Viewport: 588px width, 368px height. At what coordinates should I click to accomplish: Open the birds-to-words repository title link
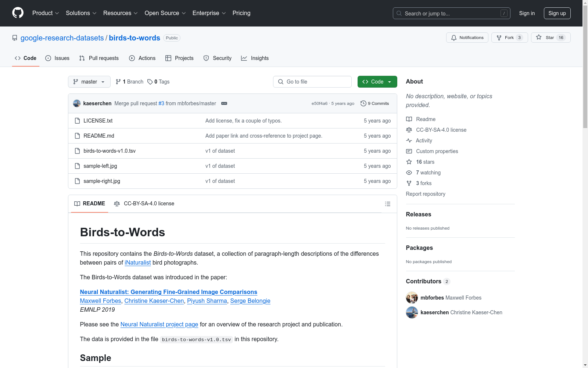[135, 38]
